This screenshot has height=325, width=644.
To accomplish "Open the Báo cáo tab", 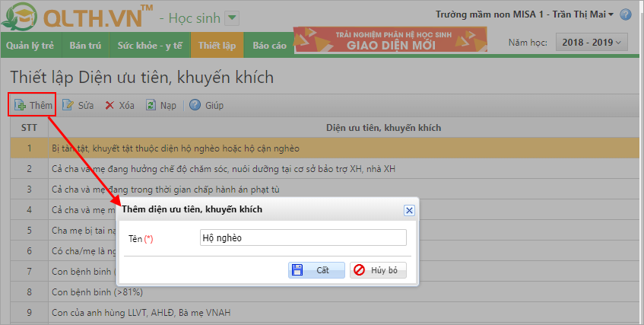I will (x=269, y=45).
